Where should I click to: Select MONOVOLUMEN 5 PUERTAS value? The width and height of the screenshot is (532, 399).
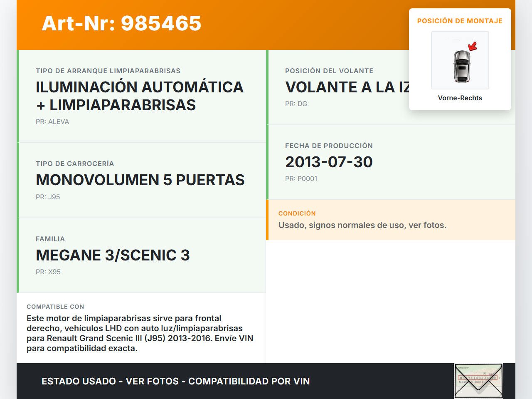click(140, 180)
